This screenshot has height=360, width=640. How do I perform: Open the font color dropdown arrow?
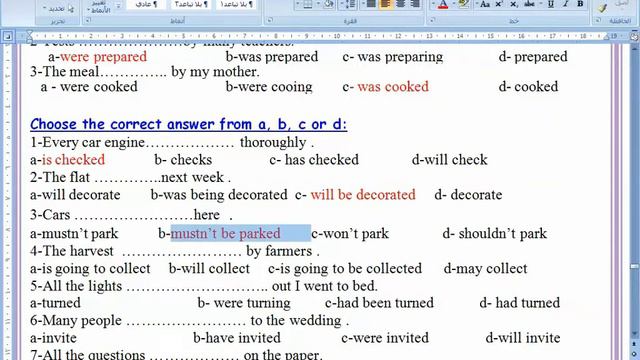pyautogui.click(x=433, y=4)
